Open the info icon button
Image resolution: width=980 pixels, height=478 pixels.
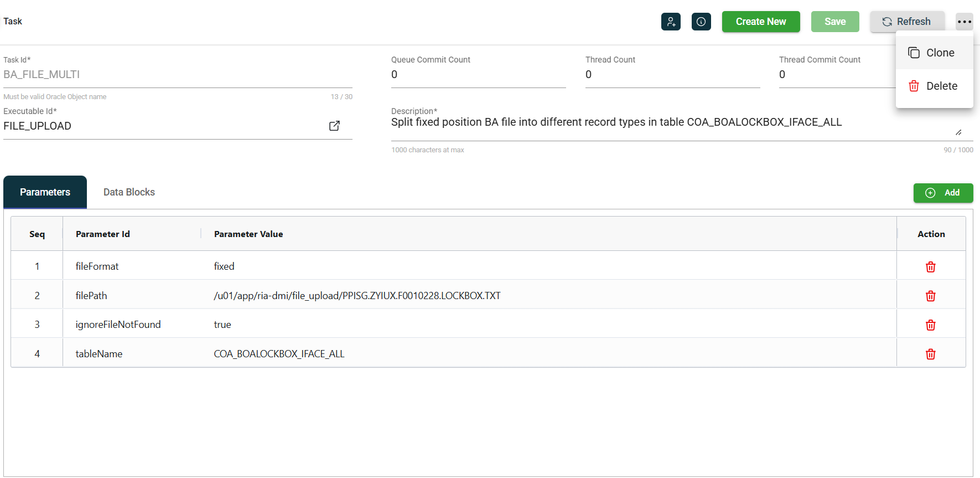pyautogui.click(x=701, y=22)
